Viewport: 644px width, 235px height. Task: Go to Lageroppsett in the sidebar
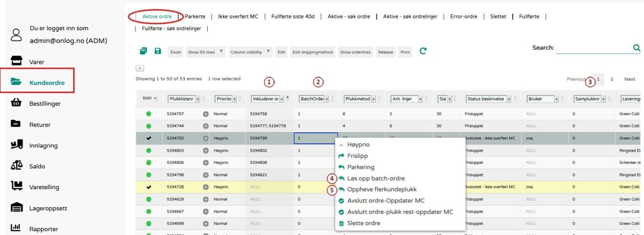[48, 208]
